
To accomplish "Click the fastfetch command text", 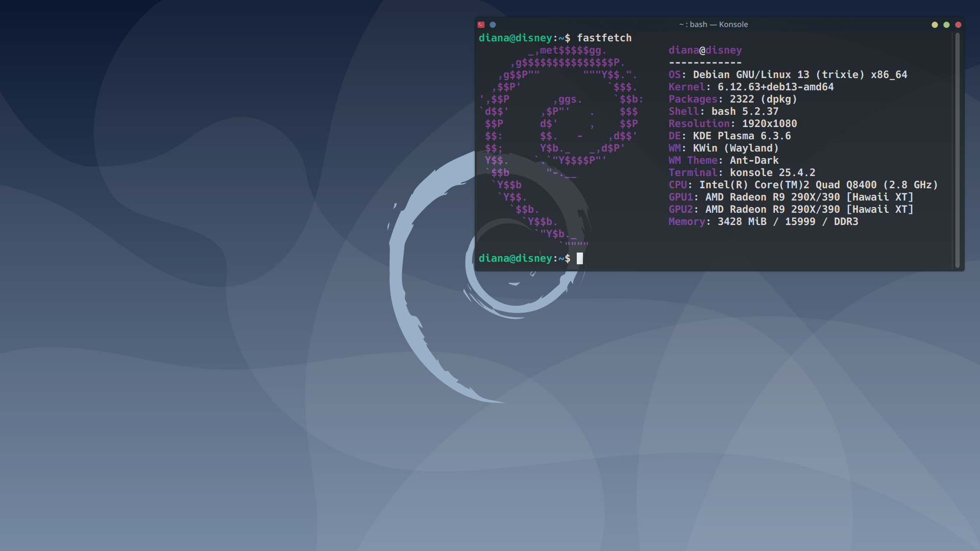I will pyautogui.click(x=604, y=38).
